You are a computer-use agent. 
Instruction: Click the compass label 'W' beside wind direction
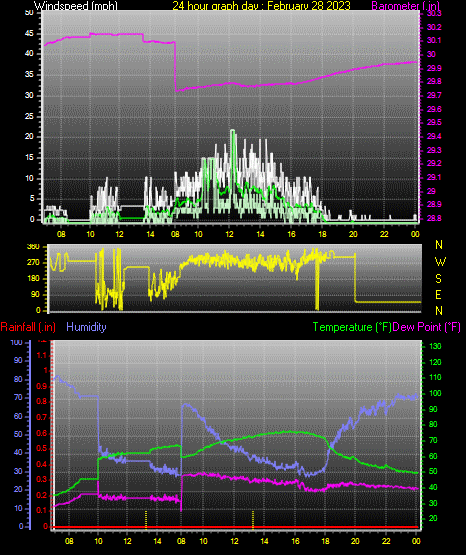[440, 262]
